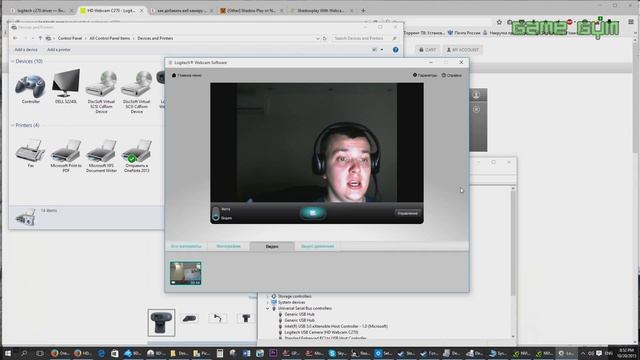Viewport: 640px width, 360px height.
Task: Switch to the Видео gallery tab
Action: (x=272, y=246)
